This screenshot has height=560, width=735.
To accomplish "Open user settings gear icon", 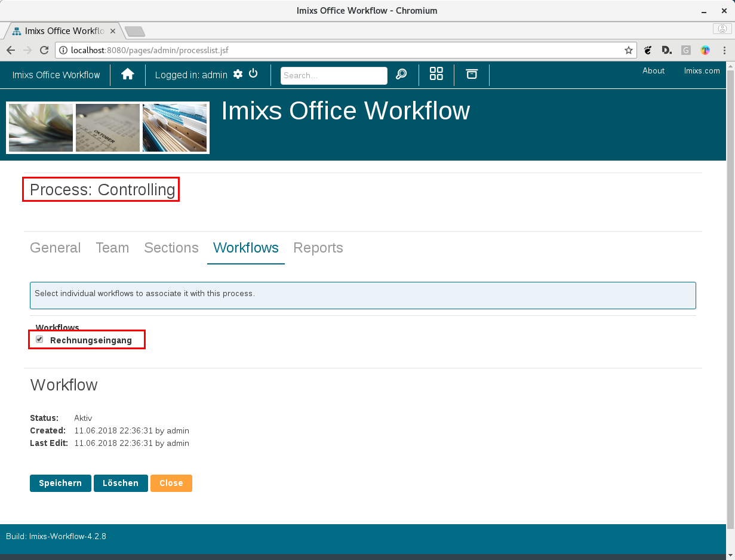I will [238, 74].
